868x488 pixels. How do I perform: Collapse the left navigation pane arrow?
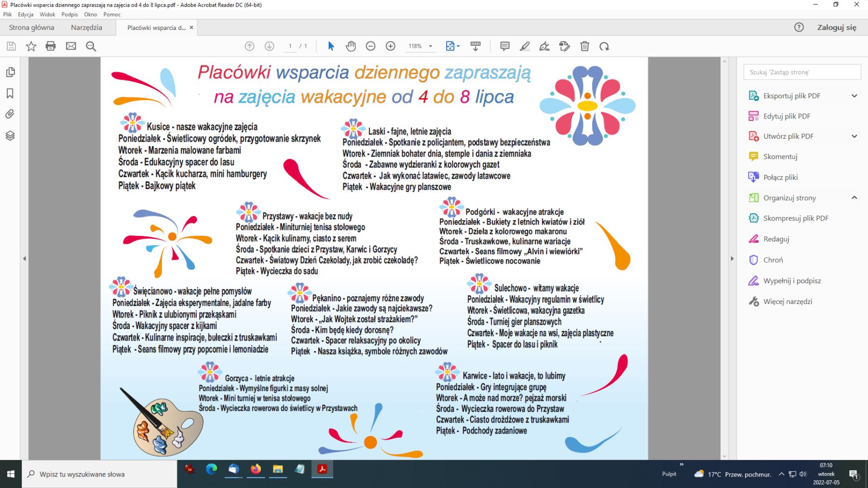[25, 259]
